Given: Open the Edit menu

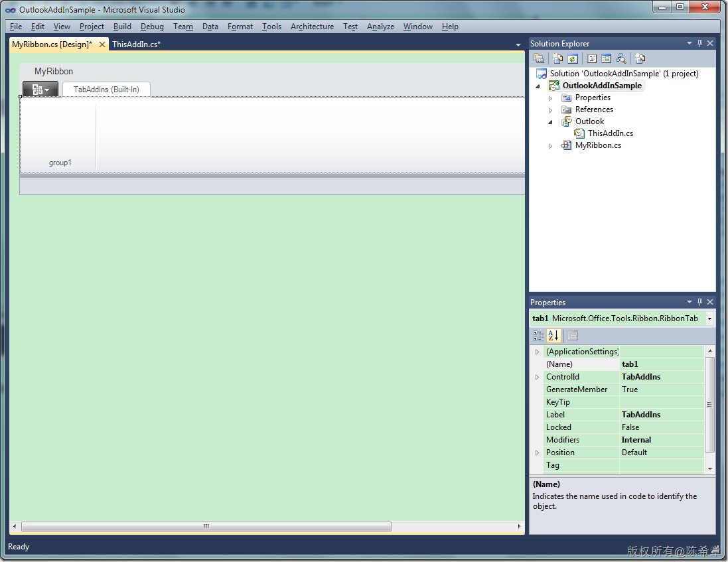Looking at the screenshot, I should 38,27.
